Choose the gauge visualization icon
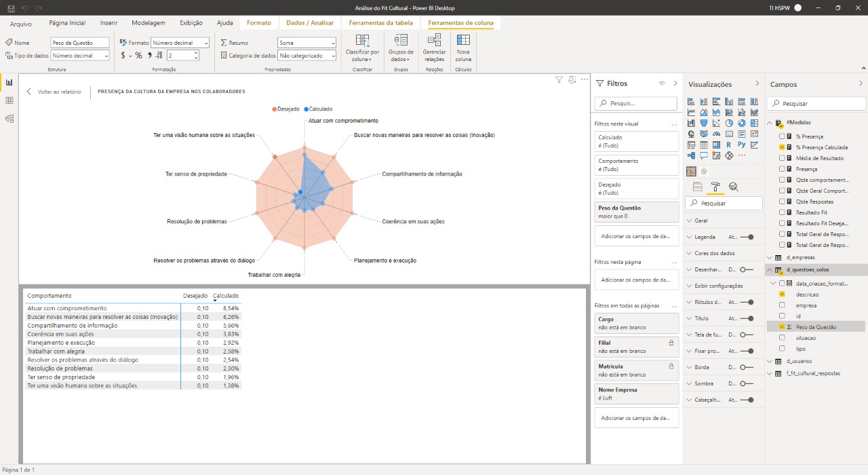 [x=716, y=134]
